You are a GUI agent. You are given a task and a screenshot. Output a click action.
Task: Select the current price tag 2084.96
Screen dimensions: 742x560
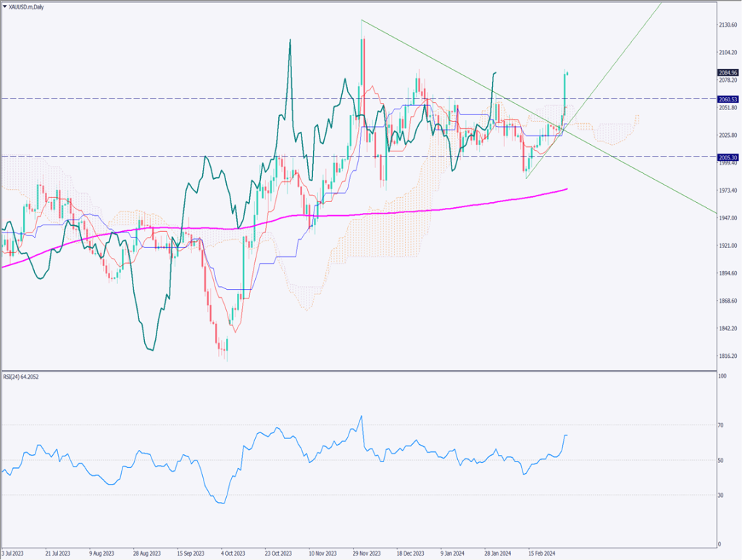(x=727, y=72)
